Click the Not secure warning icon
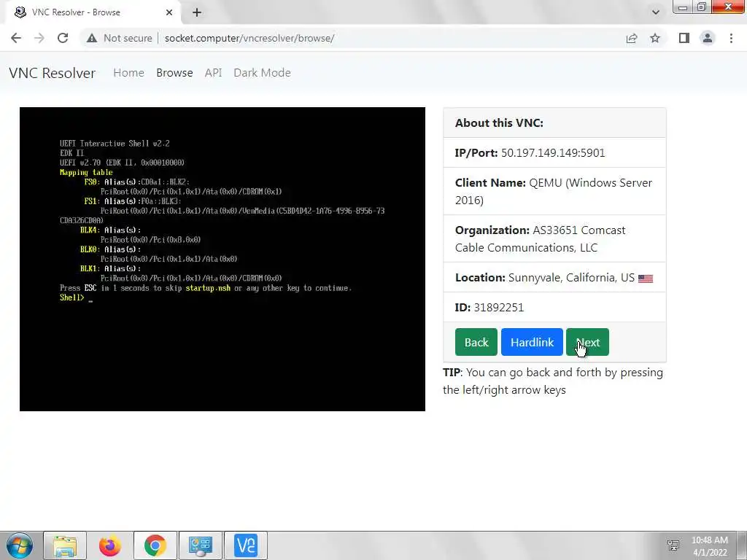Viewport: 747px width, 560px height. [x=92, y=38]
